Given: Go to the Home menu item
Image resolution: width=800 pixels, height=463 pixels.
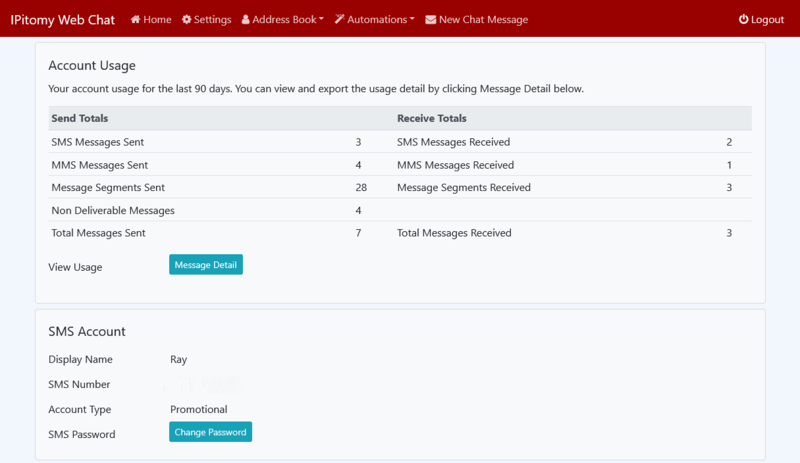Looking at the screenshot, I should pos(157,20).
